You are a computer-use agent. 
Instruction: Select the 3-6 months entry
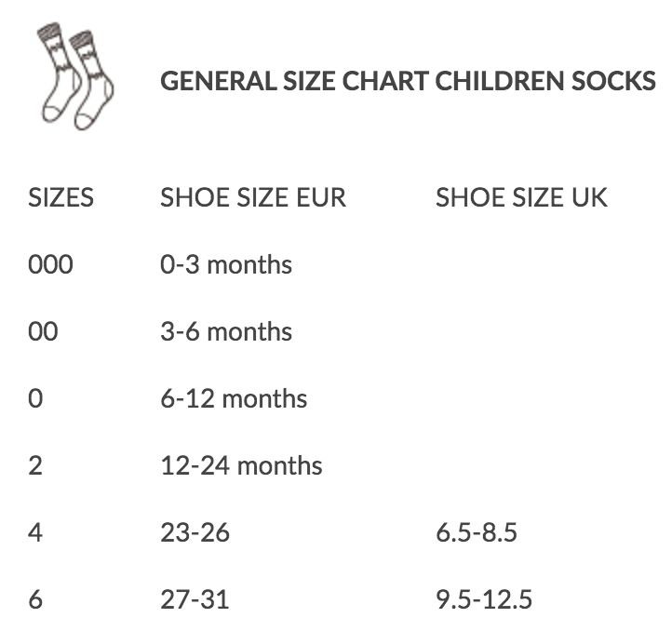pyautogui.click(x=226, y=332)
